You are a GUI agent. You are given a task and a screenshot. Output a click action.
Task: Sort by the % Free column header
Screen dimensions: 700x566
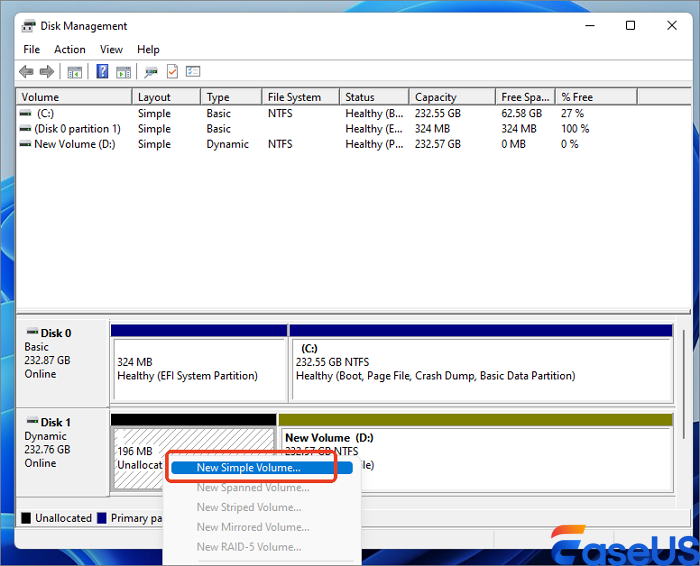pos(596,97)
